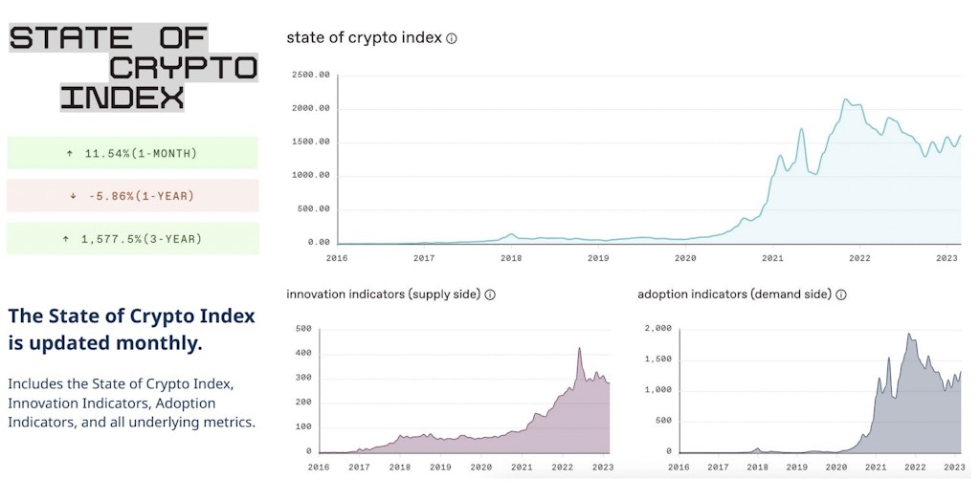Click peak of the main crypto index line

coord(845,99)
